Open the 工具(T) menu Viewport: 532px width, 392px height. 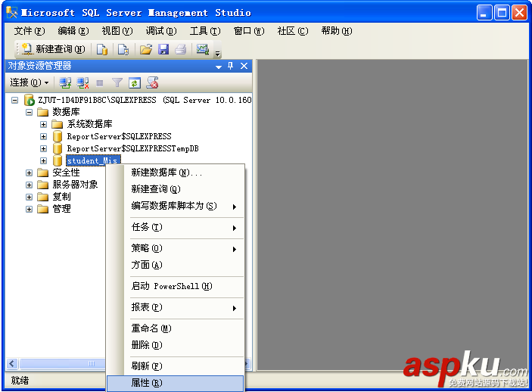205,31
